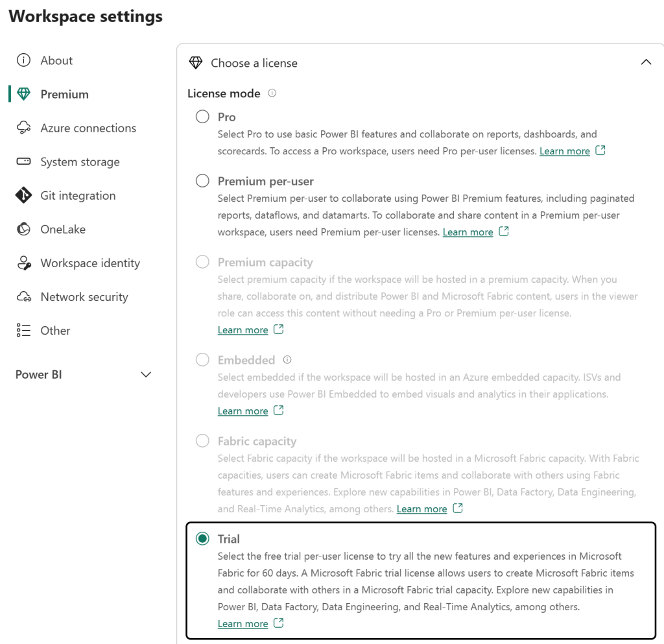Image resolution: width=664 pixels, height=644 pixels.
Task: Click the Network security cloud icon
Action: [x=23, y=296]
